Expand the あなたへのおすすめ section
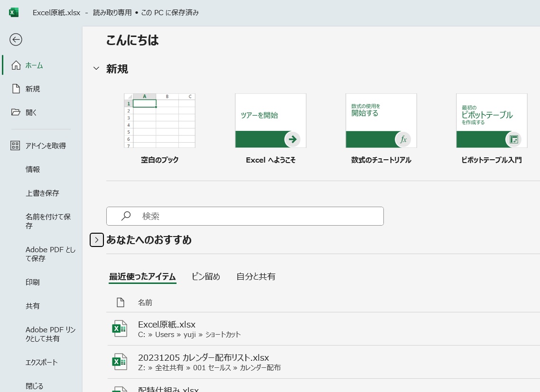This screenshot has width=540, height=392. tap(97, 240)
